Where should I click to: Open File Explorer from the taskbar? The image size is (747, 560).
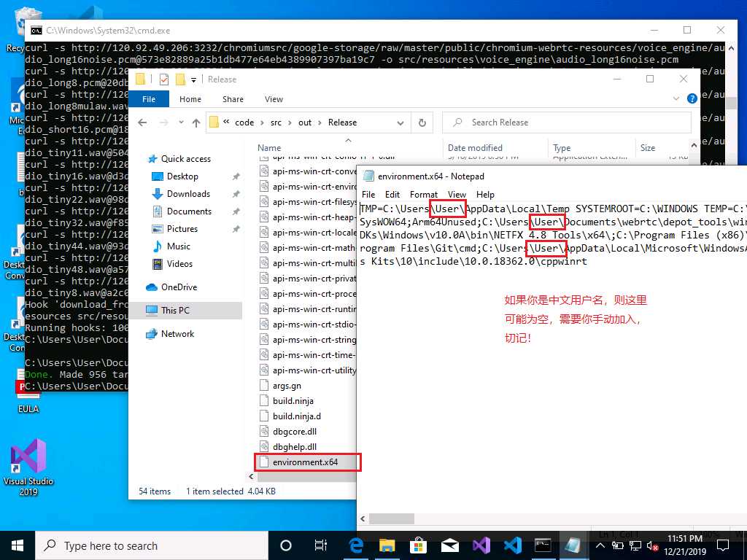[387, 545]
